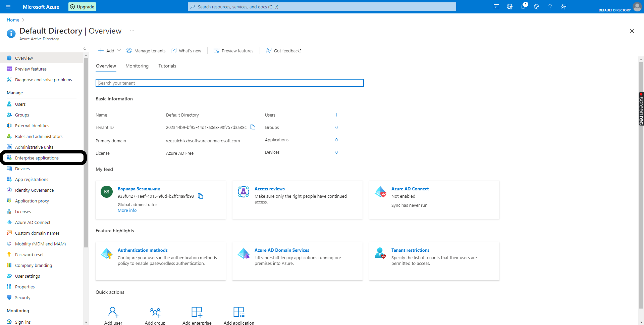644x325 pixels.
Task: Click the global search resources box
Action: (x=322, y=7)
